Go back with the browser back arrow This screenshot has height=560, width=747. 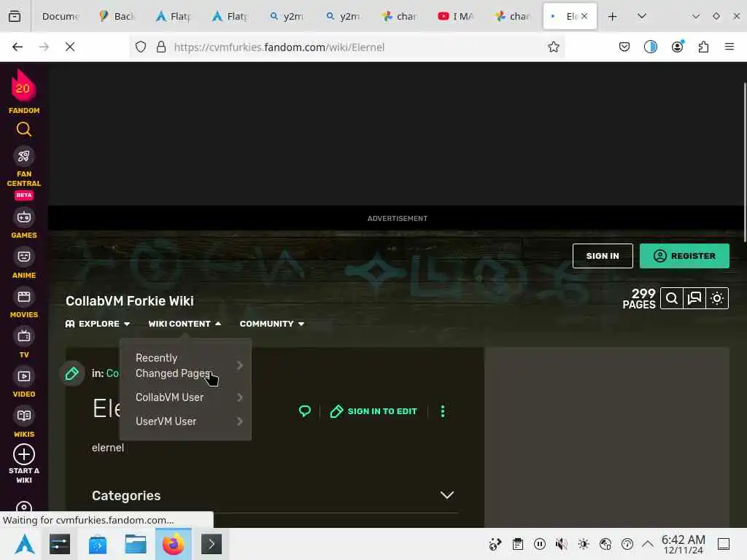pyautogui.click(x=18, y=47)
